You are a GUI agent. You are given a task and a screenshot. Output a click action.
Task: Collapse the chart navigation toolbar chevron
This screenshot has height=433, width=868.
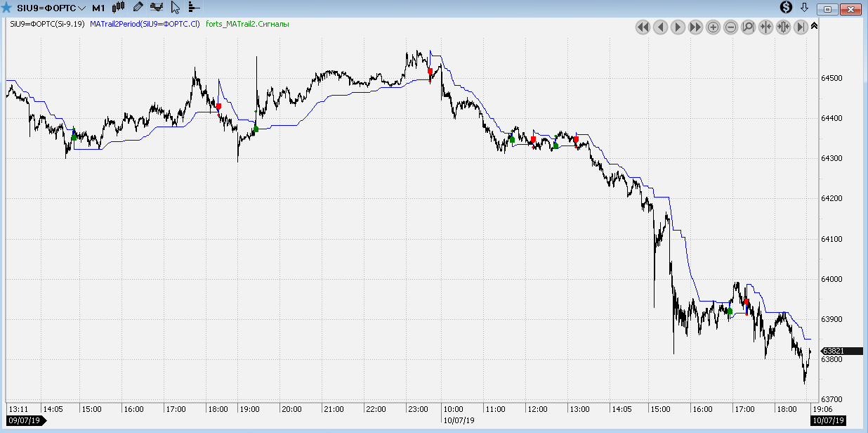click(x=814, y=25)
